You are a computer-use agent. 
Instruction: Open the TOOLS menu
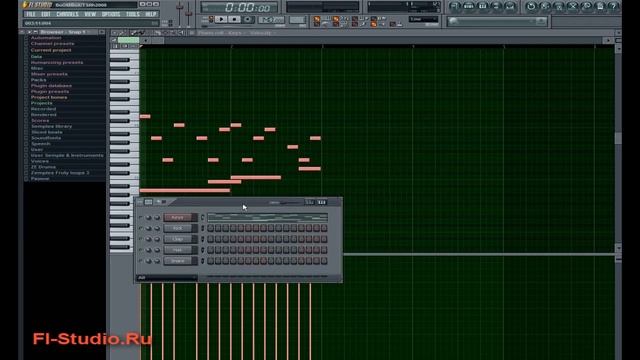coord(133,14)
